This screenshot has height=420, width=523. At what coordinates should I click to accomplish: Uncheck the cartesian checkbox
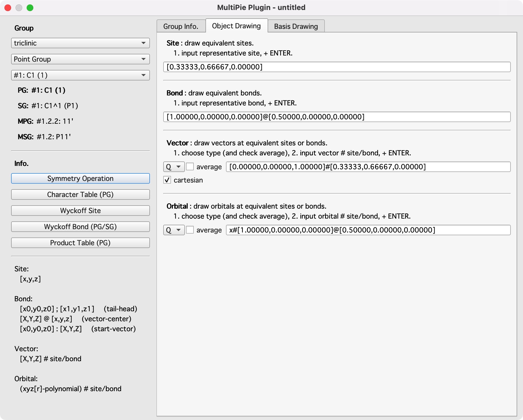[x=167, y=180]
